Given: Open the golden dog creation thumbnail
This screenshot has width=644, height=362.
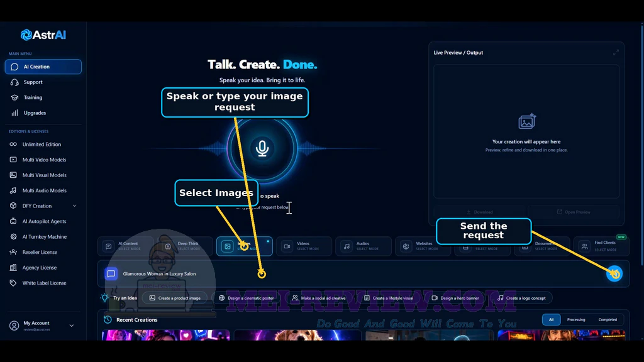Looking at the screenshot, I should click(x=297, y=335).
